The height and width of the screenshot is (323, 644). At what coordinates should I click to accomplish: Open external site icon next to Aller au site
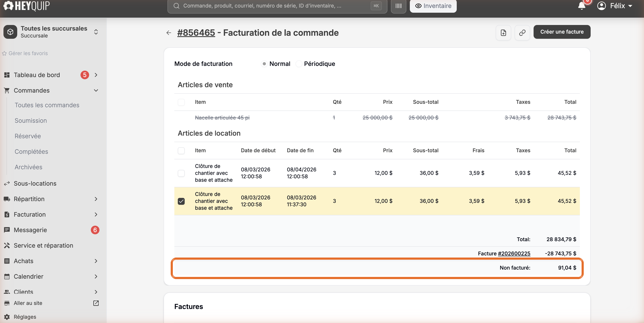point(96,303)
